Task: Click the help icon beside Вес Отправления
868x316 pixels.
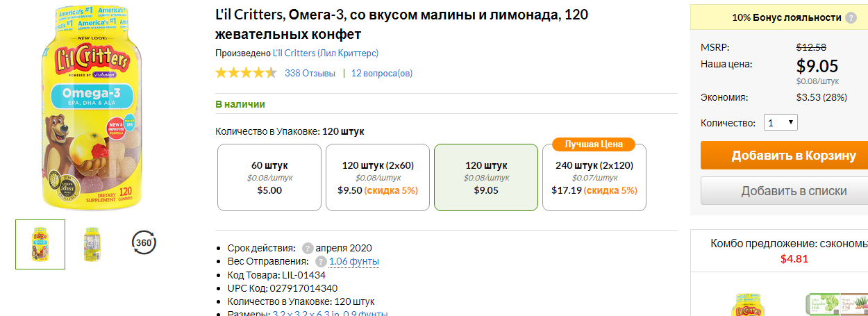Action: [x=321, y=261]
